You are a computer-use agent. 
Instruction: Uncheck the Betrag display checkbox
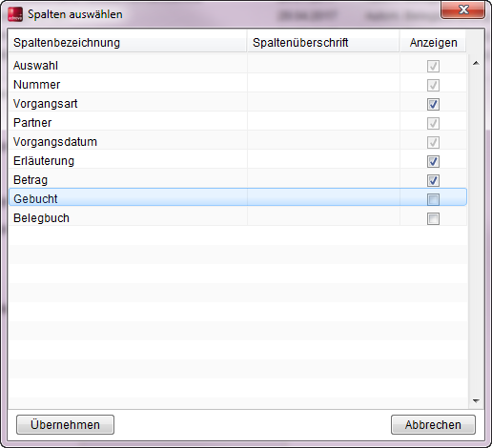(433, 180)
